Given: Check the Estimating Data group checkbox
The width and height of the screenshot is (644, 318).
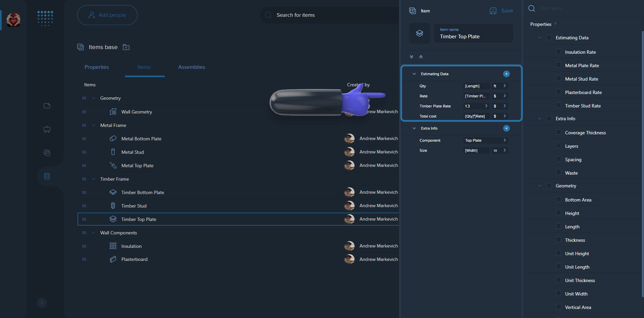Looking at the screenshot, I should [549, 38].
